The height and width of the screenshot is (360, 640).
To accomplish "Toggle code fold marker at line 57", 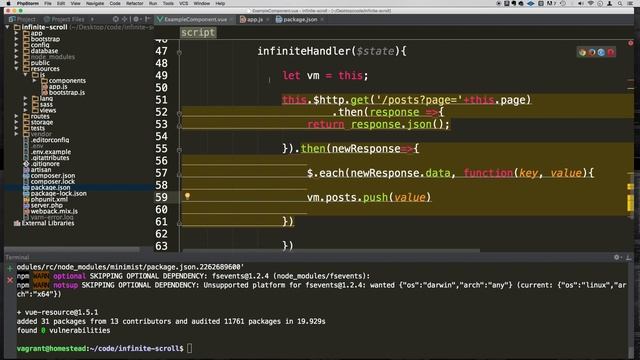I will (179, 174).
